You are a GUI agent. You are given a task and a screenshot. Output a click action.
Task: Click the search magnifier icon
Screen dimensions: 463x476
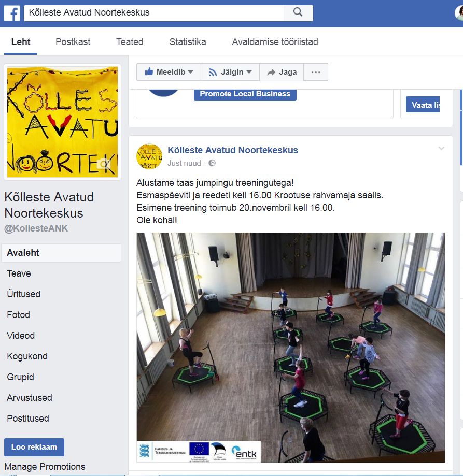[298, 12]
